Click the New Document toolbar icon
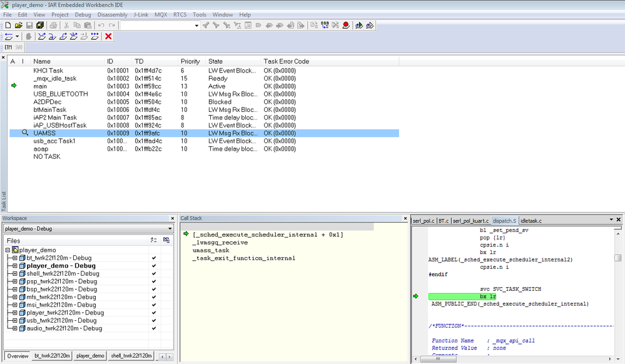 pos(8,26)
